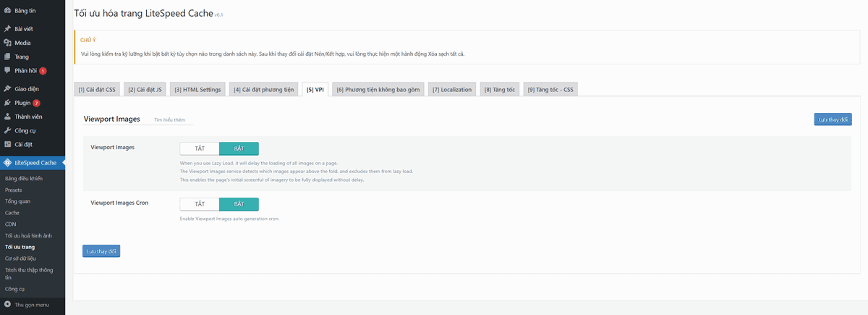Open Trình thu thập thông tin submenu
This screenshot has height=315, width=868.
29,273
